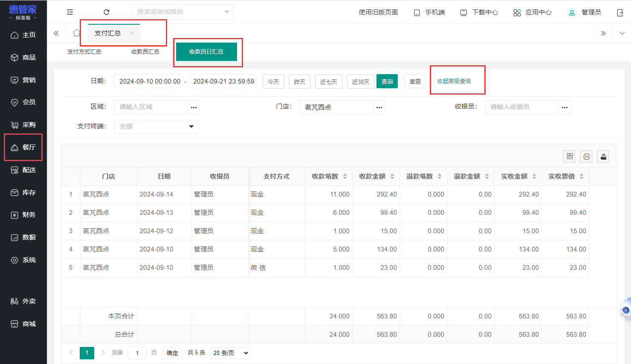Move tabs right with the double chevron

pyautogui.click(x=603, y=33)
